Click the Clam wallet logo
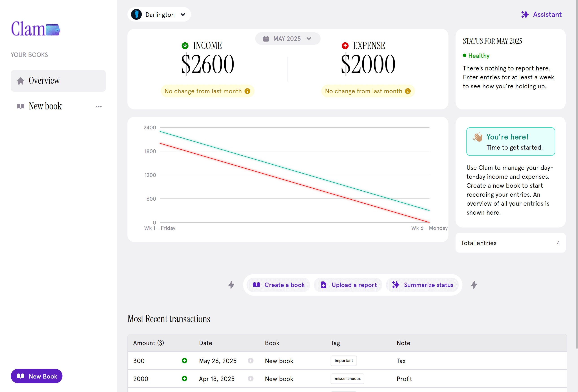 coord(36,29)
